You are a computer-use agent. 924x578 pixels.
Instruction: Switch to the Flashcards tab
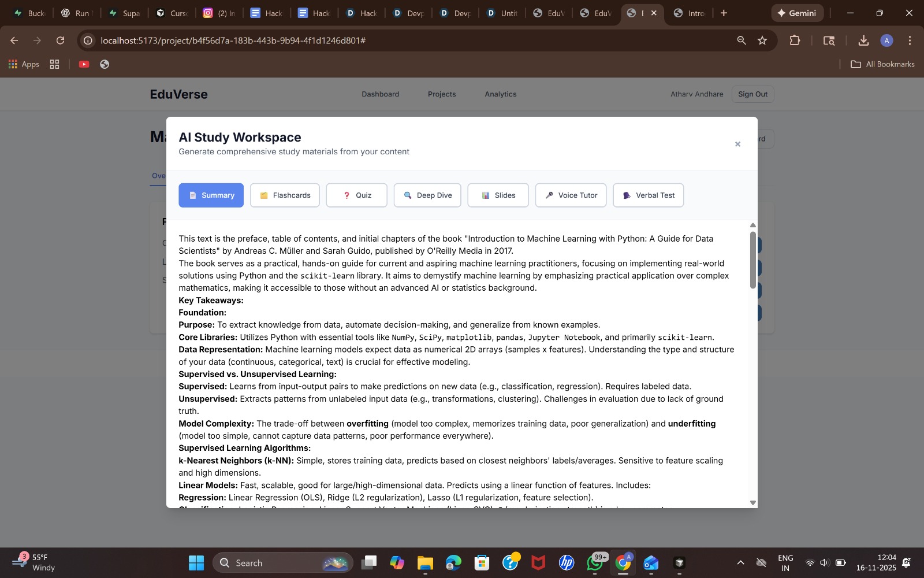tap(285, 195)
